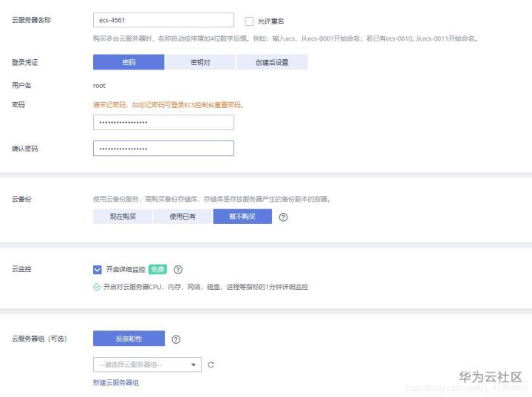Select 现在购买 cloud backup option
The width and height of the screenshot is (532, 397).
(x=123, y=217)
